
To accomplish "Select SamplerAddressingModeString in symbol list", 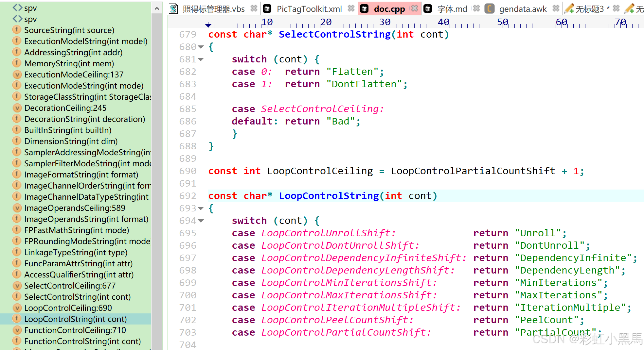I will coord(88,152).
